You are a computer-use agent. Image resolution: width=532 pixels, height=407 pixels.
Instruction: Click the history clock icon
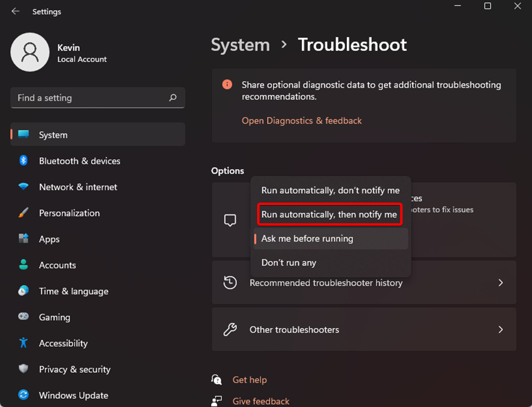tap(230, 282)
